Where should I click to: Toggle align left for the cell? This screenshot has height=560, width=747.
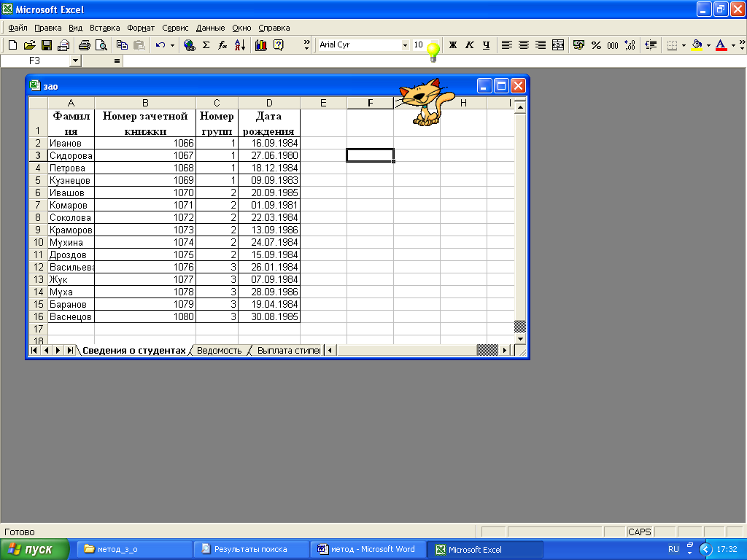(x=507, y=44)
